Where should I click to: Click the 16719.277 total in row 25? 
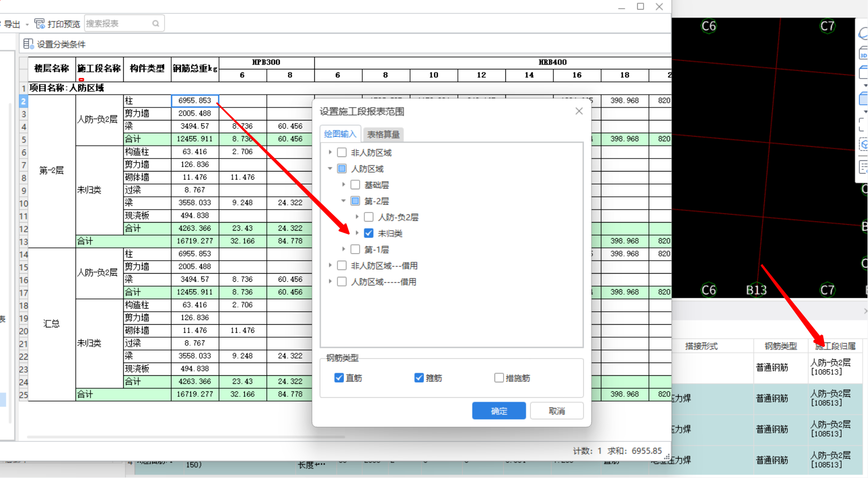pos(195,394)
